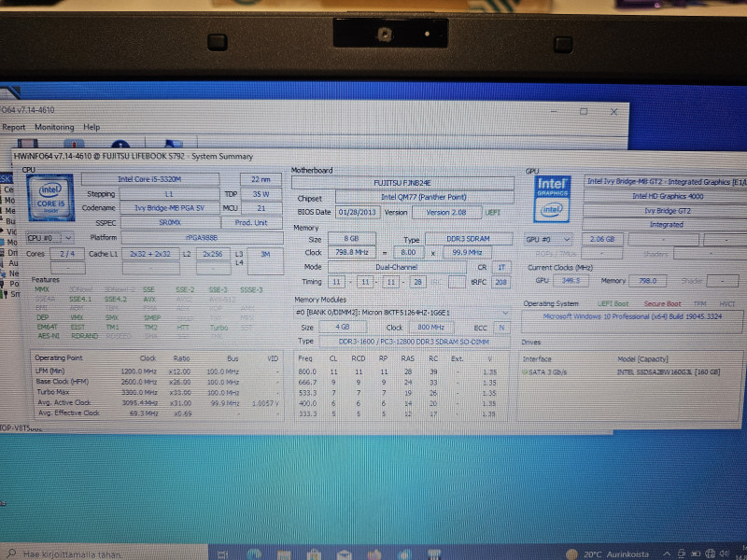Click the Intel Core i5-3320M name field
Screen dimensions: 747x560
click(x=150, y=179)
